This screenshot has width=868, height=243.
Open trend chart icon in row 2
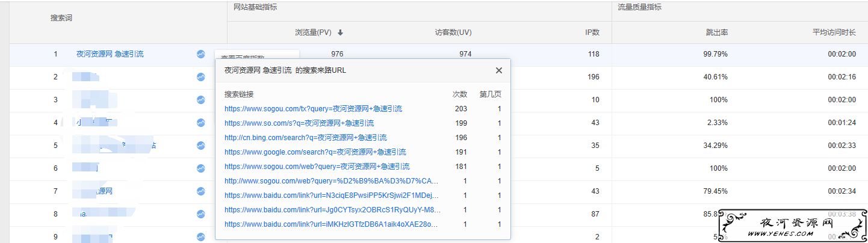200,77
